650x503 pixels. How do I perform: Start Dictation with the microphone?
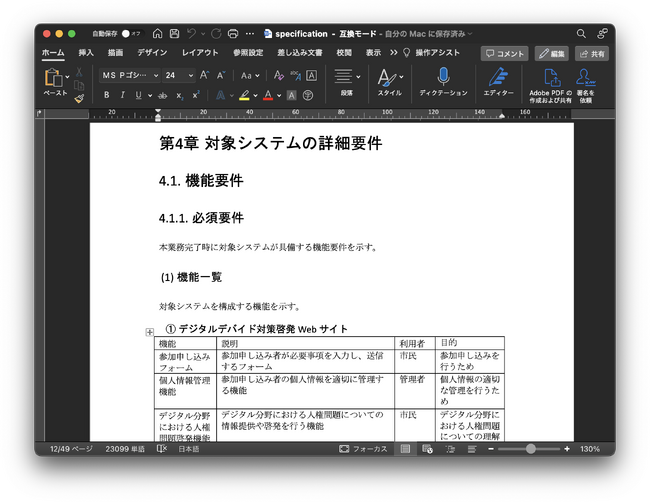[x=443, y=77]
